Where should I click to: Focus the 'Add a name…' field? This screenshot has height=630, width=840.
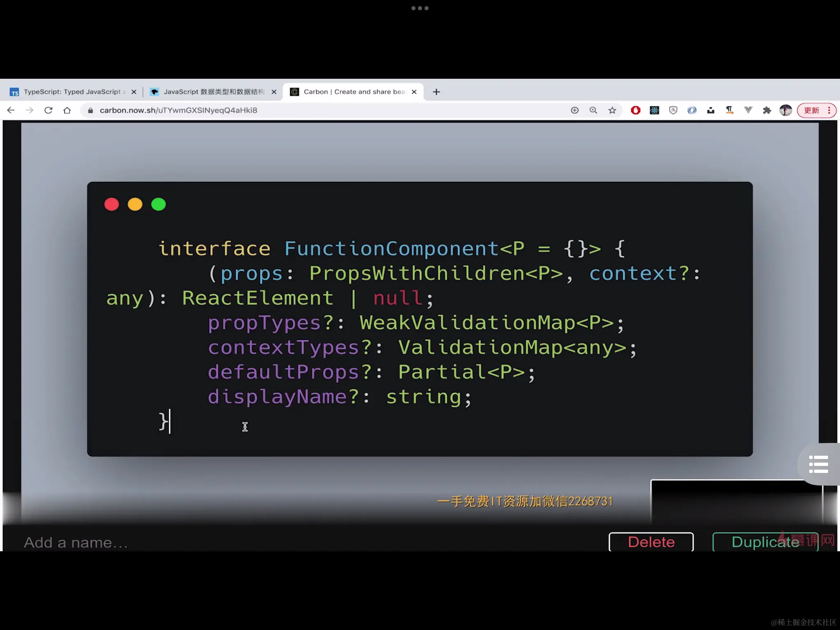pyautogui.click(x=76, y=542)
